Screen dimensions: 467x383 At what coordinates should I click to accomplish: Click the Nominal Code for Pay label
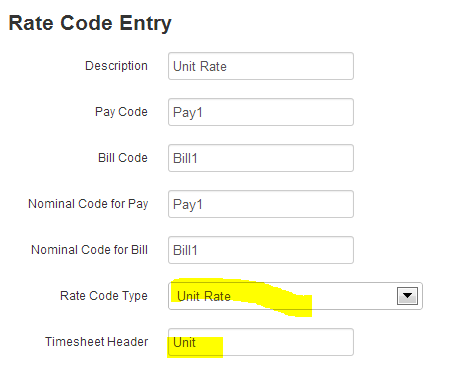coord(88,204)
